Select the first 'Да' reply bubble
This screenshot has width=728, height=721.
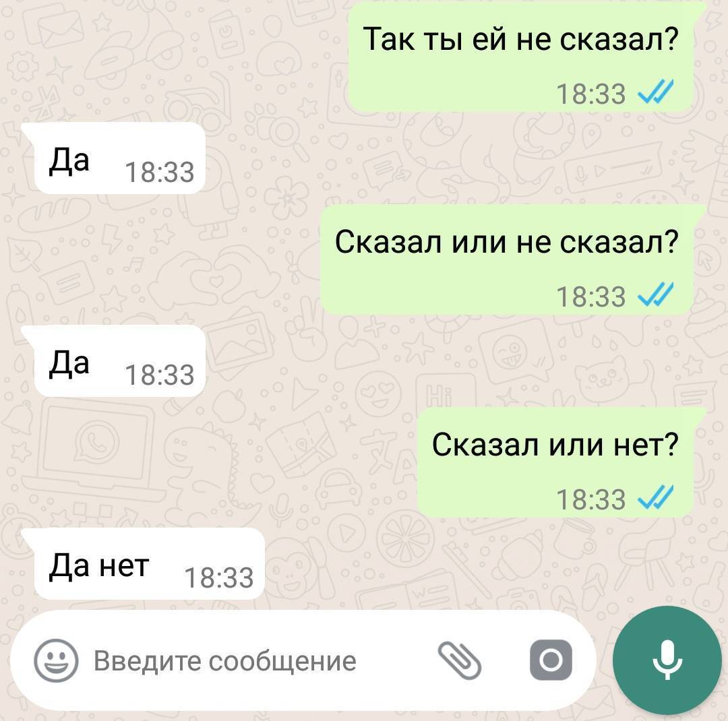click(x=115, y=158)
